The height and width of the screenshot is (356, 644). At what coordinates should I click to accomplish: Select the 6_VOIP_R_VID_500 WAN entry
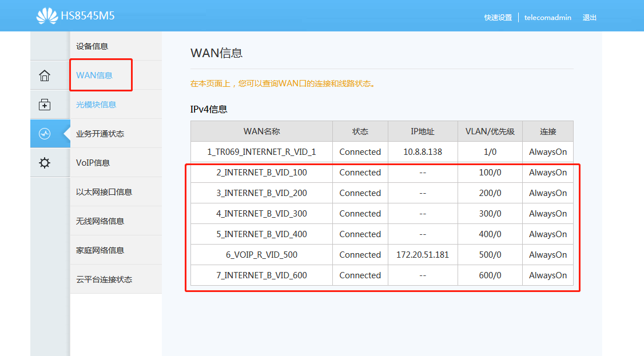coord(261,255)
